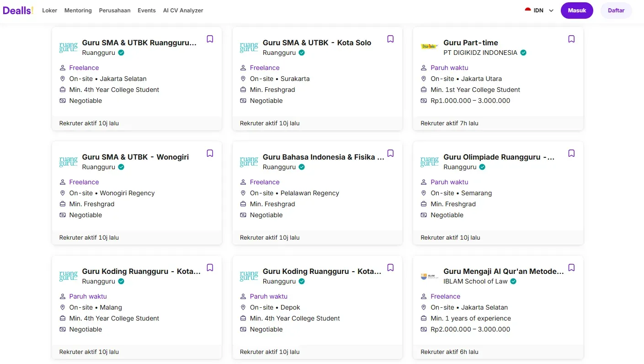The image size is (644, 364).
Task: Click 'On-site • Depok' text
Action: pyautogui.click(x=275, y=307)
